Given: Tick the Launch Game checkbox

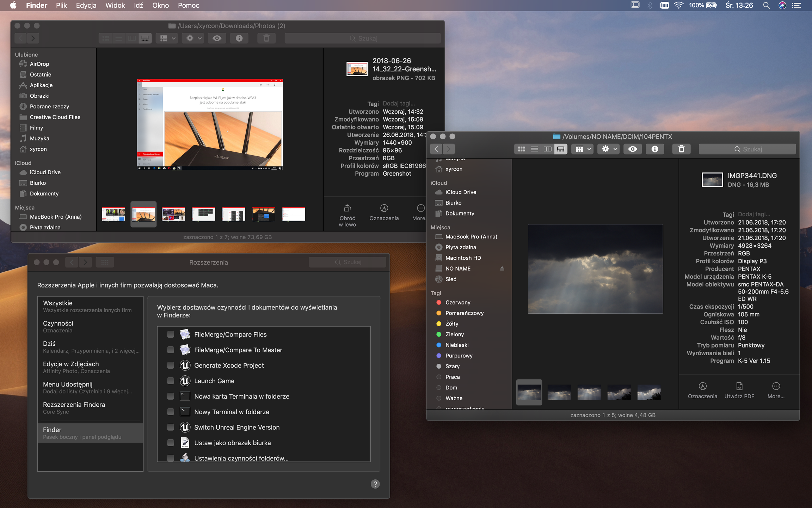Looking at the screenshot, I should [171, 381].
